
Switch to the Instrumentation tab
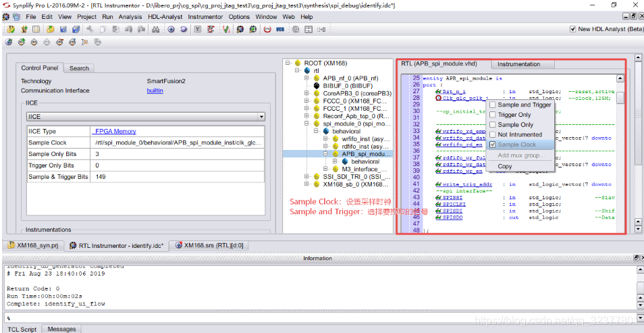(x=518, y=64)
